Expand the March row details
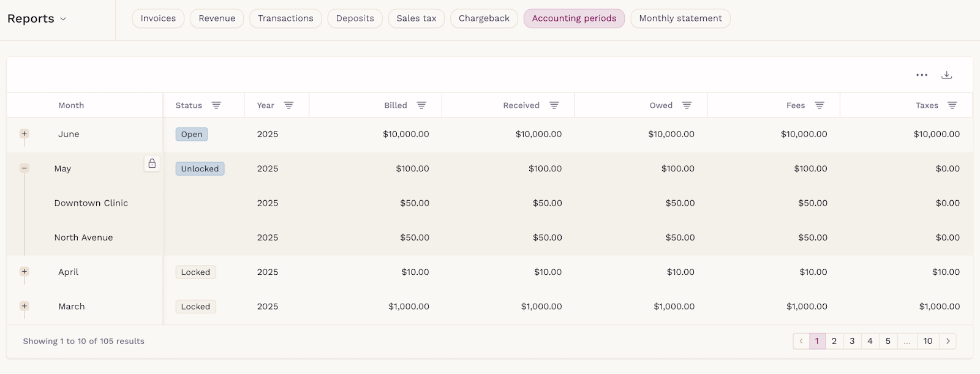 [x=24, y=305]
